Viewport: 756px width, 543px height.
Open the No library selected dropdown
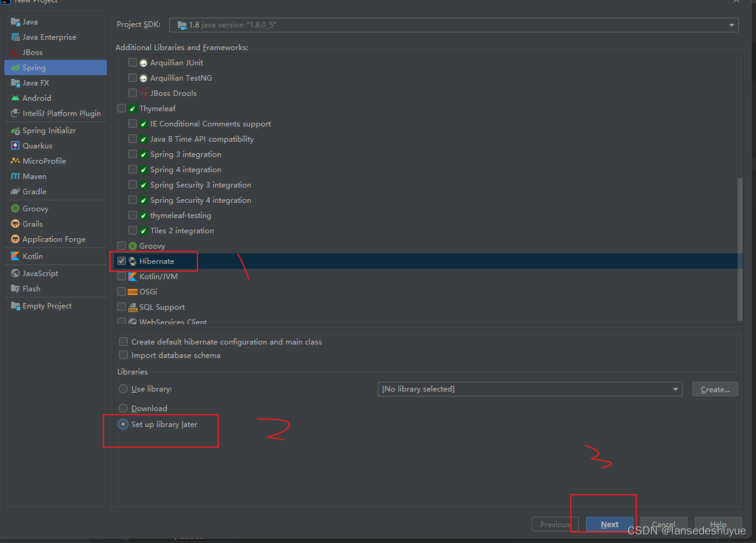(530, 389)
